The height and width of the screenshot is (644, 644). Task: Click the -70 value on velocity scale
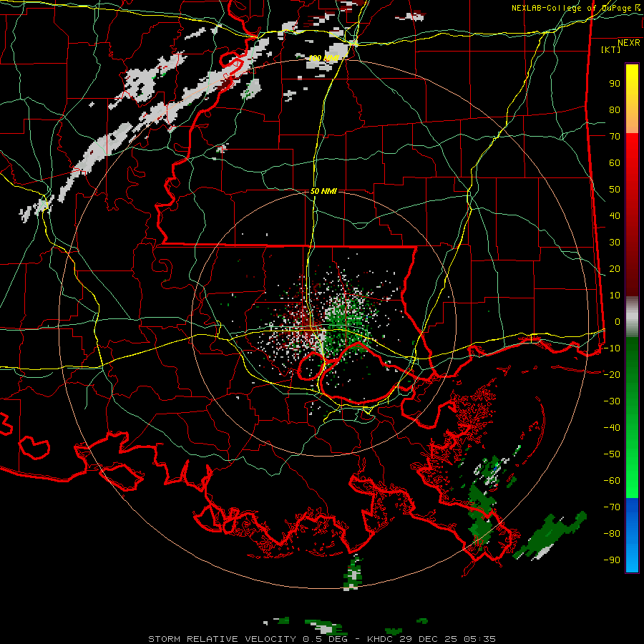click(612, 507)
